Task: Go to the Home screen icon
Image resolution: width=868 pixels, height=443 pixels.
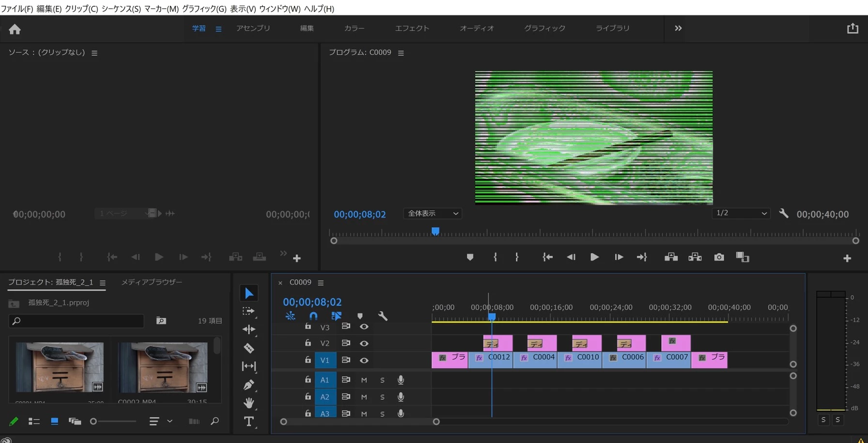Action: coord(15,29)
